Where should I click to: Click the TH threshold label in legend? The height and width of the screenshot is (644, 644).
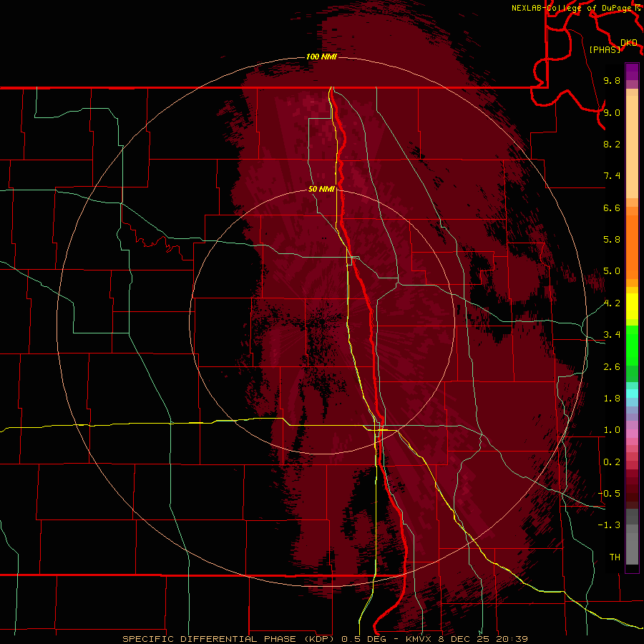pos(615,557)
